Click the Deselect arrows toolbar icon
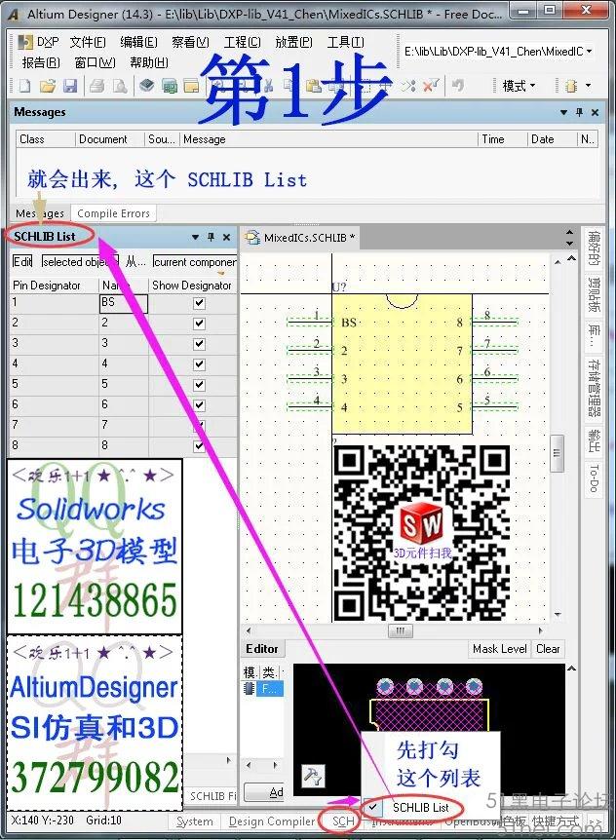The image size is (616, 840). 408,86
